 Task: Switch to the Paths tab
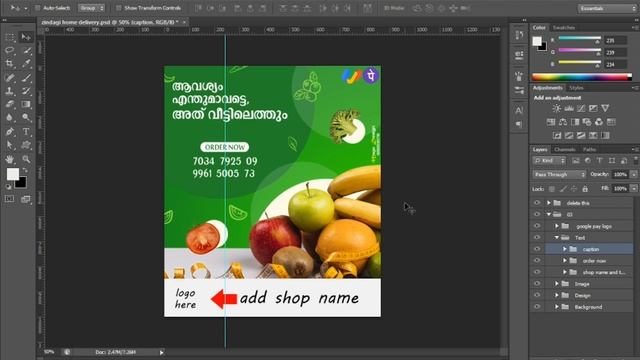(589, 149)
